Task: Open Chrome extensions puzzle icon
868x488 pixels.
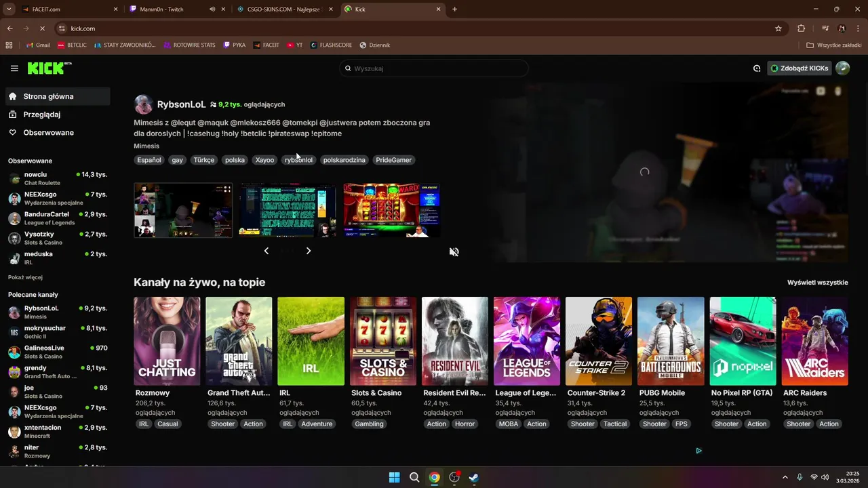Action: (x=802, y=28)
